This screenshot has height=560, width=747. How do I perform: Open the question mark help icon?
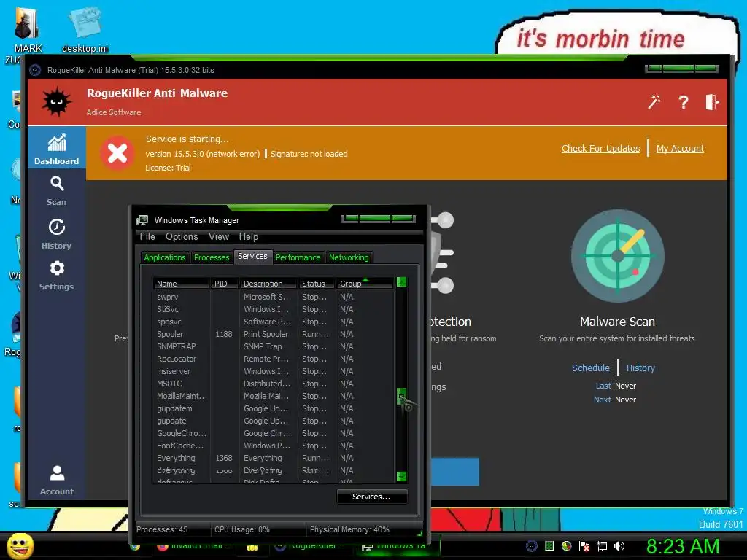coord(683,102)
